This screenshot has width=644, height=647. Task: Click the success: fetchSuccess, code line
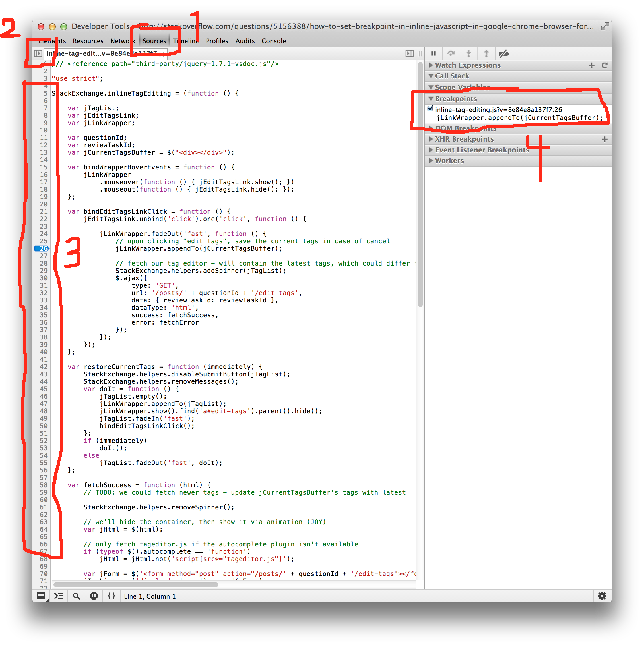point(175,316)
